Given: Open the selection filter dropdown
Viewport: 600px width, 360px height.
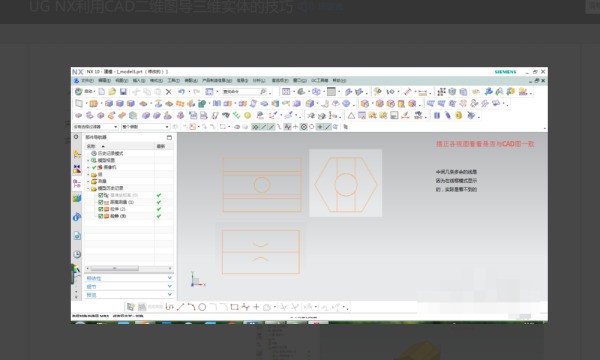Looking at the screenshot, I should (x=96, y=127).
